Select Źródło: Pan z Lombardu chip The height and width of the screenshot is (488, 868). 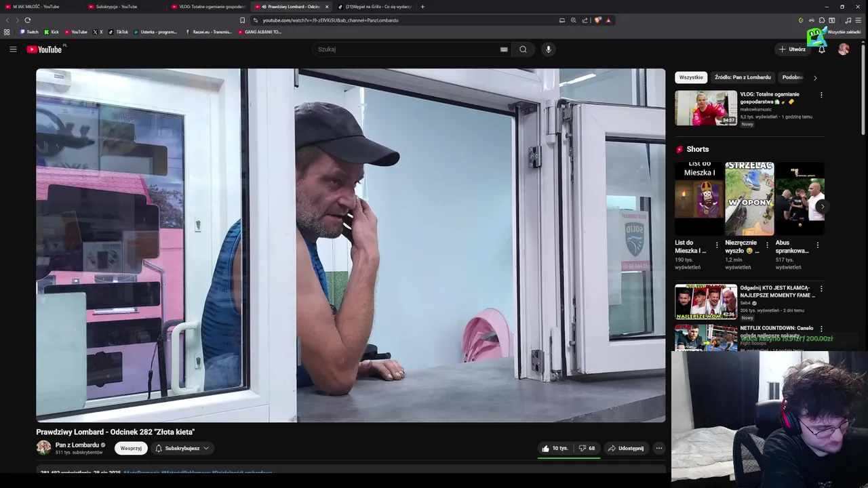[x=743, y=77]
